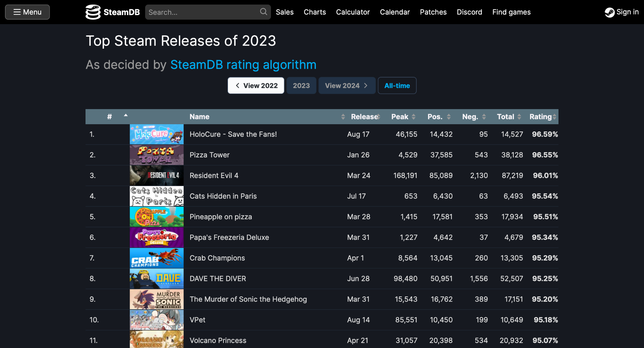Go to the Charts page
This screenshot has height=348, width=644.
[x=314, y=12]
